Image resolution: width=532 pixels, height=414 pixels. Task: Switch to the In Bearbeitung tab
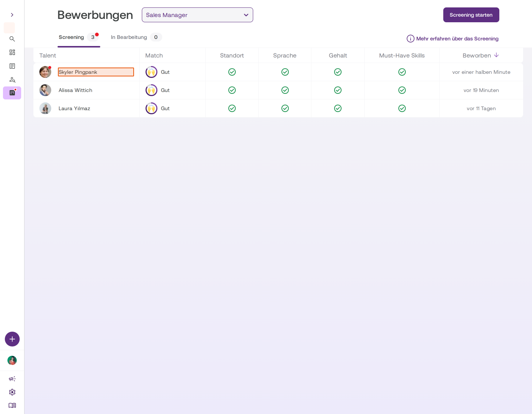pos(136,37)
